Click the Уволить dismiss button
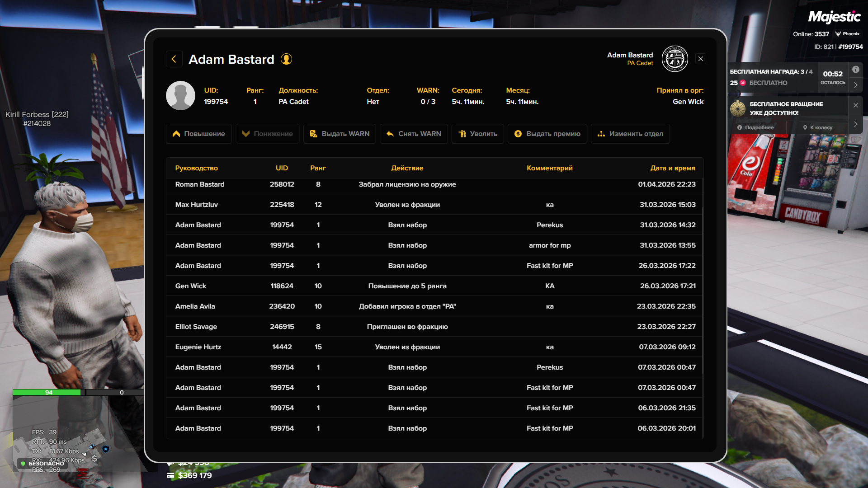868x488 pixels. (477, 134)
